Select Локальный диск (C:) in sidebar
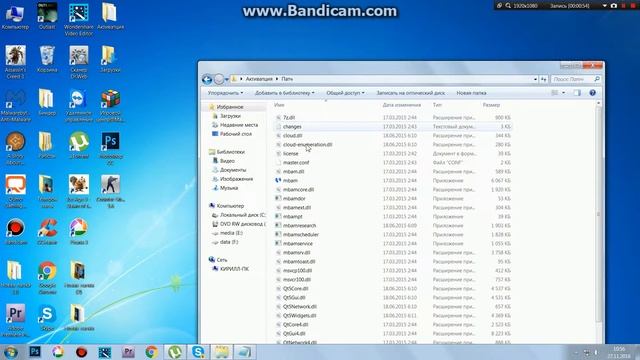The width and height of the screenshot is (640, 360). [x=242, y=215]
